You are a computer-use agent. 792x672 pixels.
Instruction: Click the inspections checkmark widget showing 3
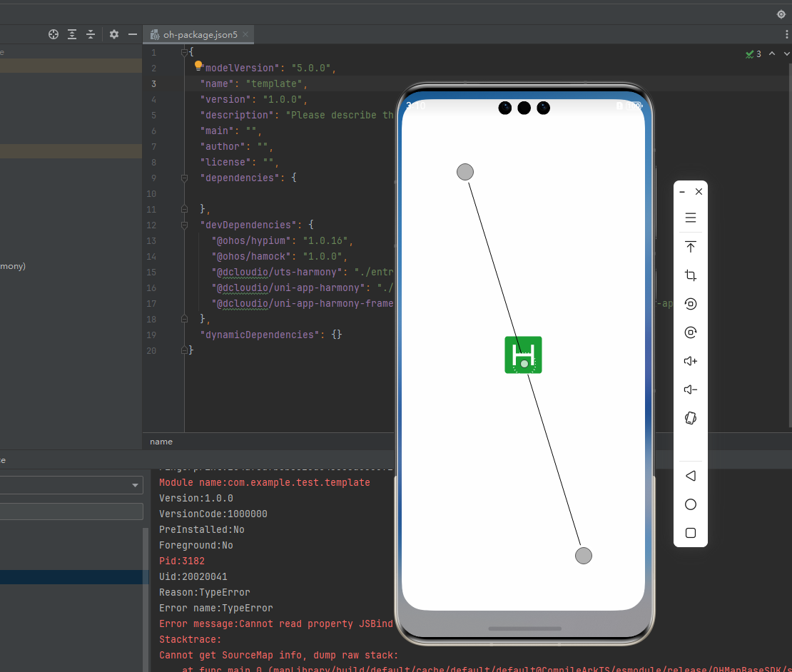753,54
